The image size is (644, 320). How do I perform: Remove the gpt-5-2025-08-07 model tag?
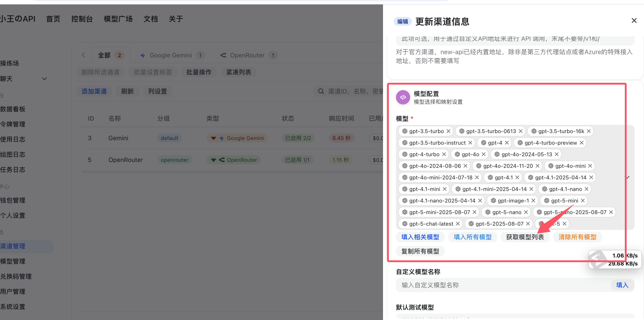click(x=528, y=224)
